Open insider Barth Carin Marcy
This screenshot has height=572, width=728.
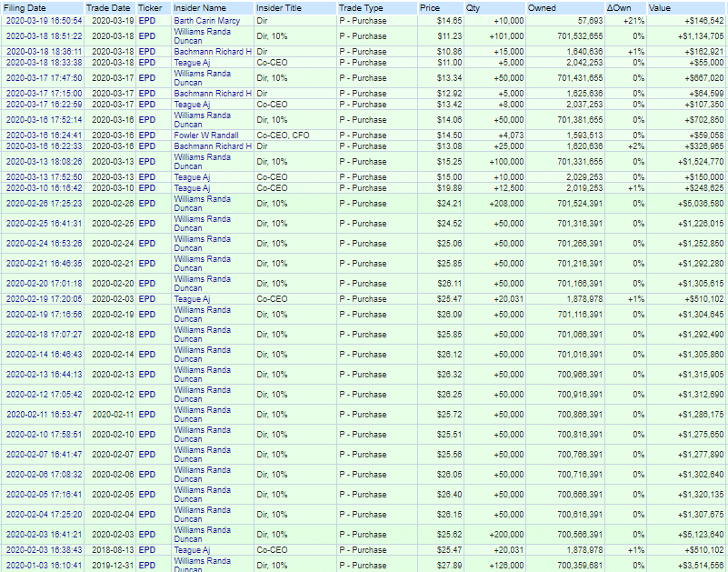(207, 21)
